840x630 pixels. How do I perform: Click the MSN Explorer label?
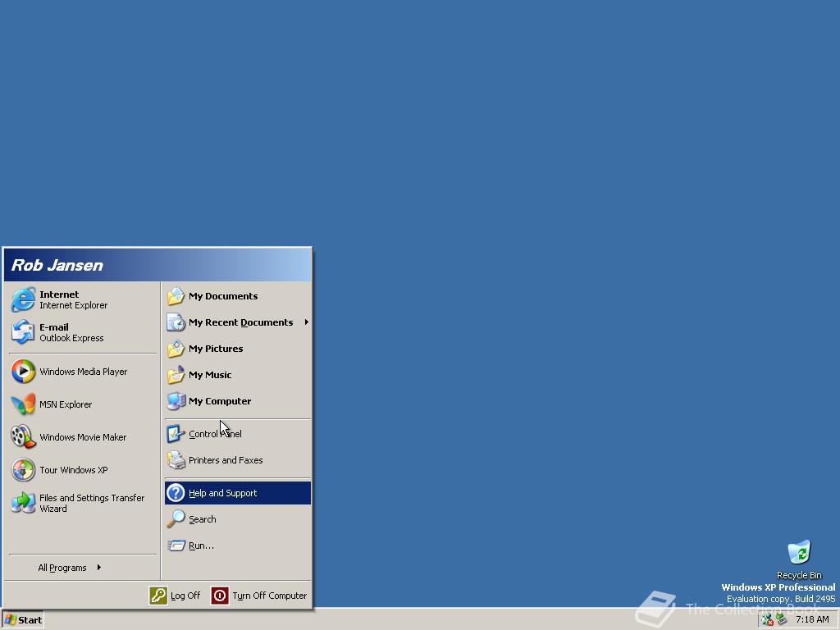(66, 404)
